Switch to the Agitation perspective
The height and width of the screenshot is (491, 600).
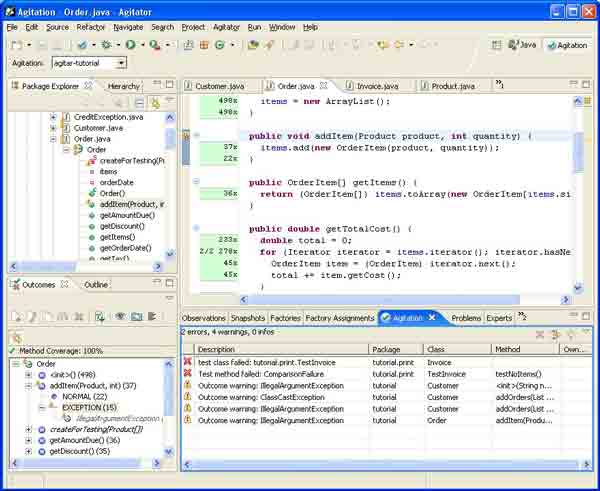pos(565,45)
